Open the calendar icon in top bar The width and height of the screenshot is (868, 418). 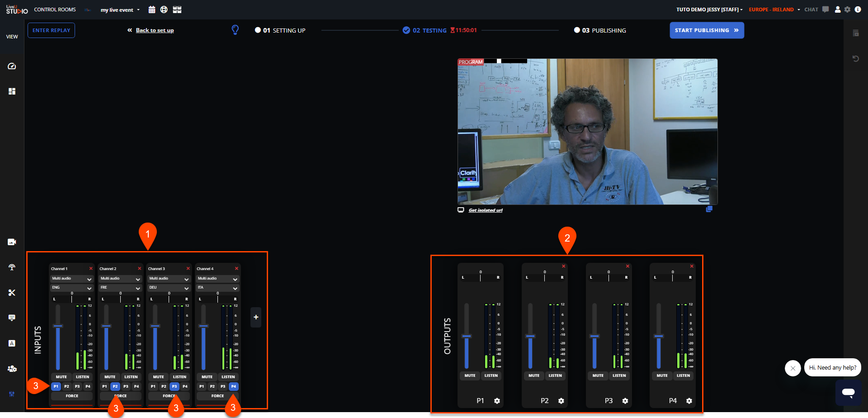[x=152, y=9]
